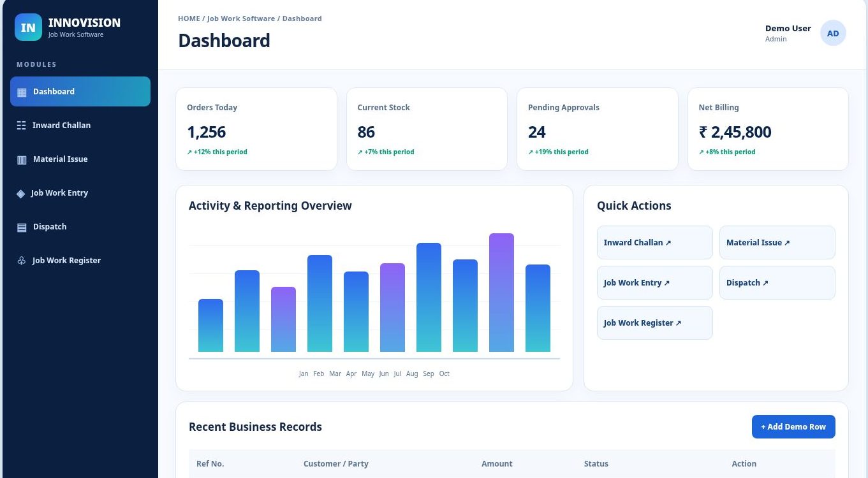Click the Amount column header
Screen dimensions: 868x478
(497, 463)
